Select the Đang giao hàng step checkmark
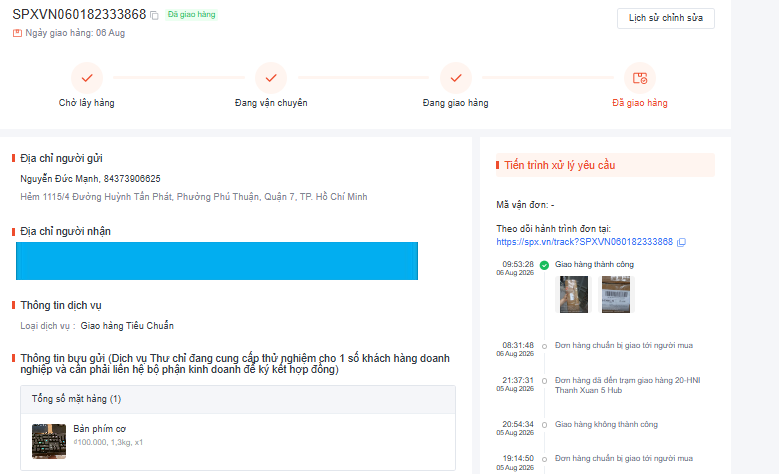The width and height of the screenshot is (779, 474). tap(456, 78)
